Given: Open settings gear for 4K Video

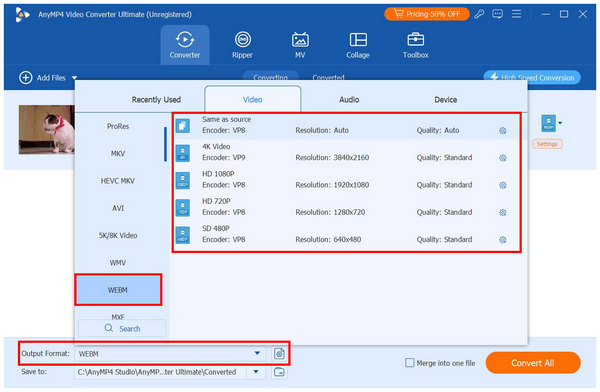Looking at the screenshot, I should tap(503, 158).
